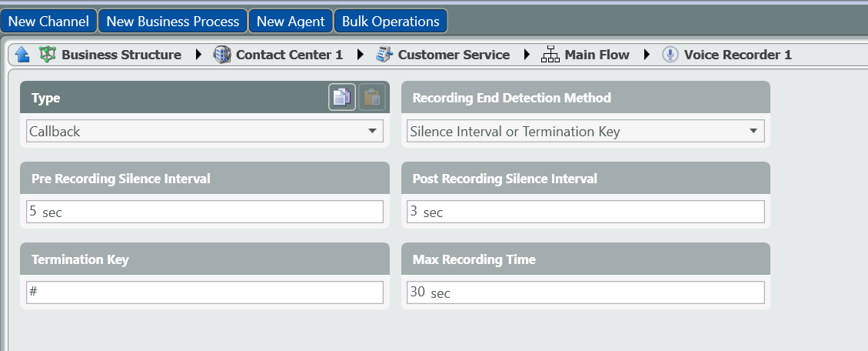Focus the Pre Recording Silence Interval field
This screenshot has width=868, height=351.
click(205, 212)
